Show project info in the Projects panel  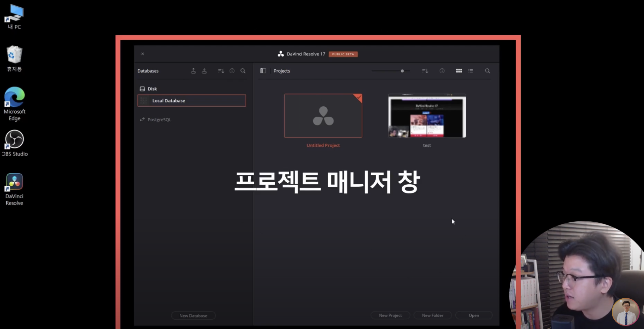point(442,71)
